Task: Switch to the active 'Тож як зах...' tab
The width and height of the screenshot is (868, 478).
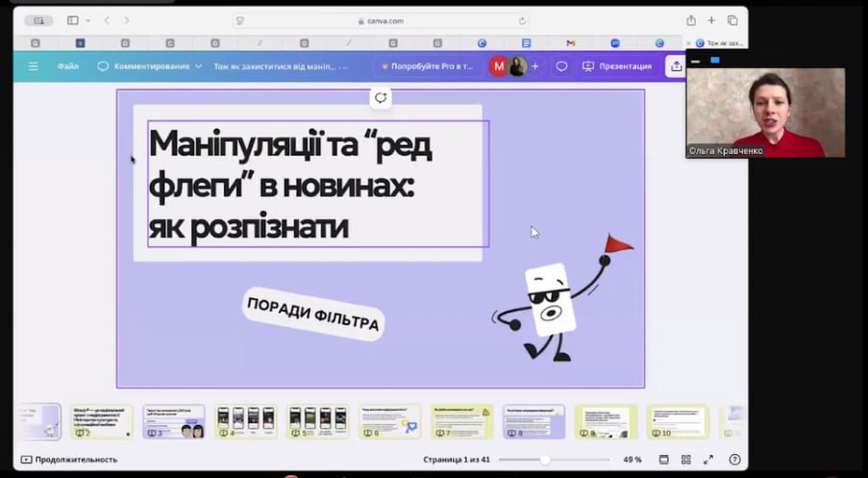Action: tap(718, 42)
